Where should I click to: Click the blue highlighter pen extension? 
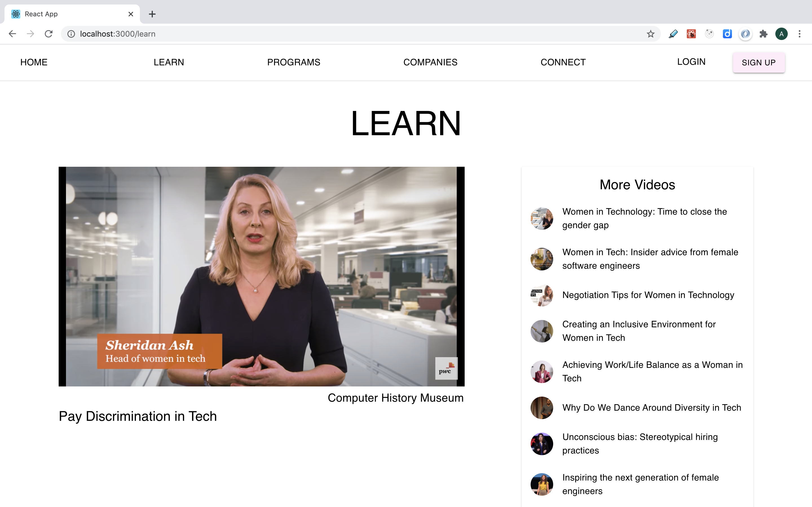673,34
